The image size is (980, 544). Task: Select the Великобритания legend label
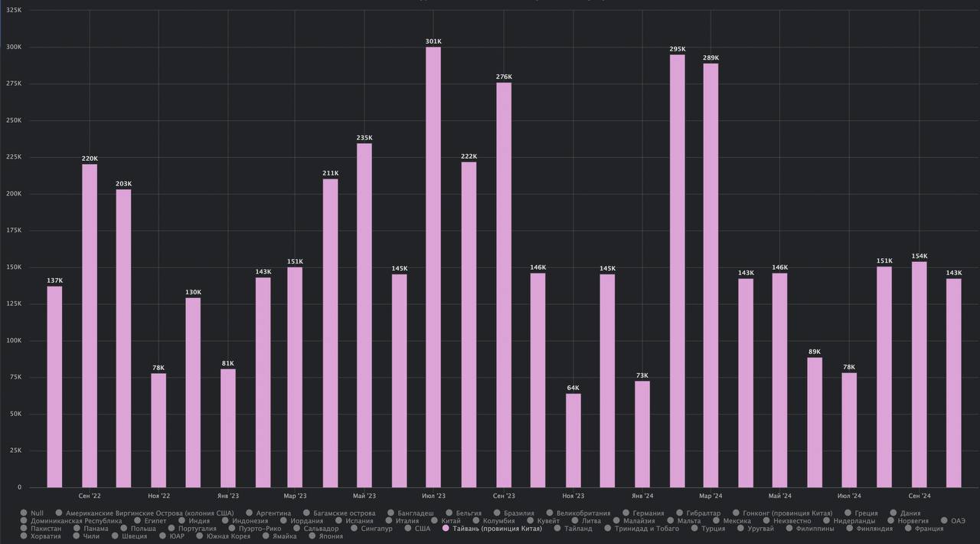click(583, 513)
